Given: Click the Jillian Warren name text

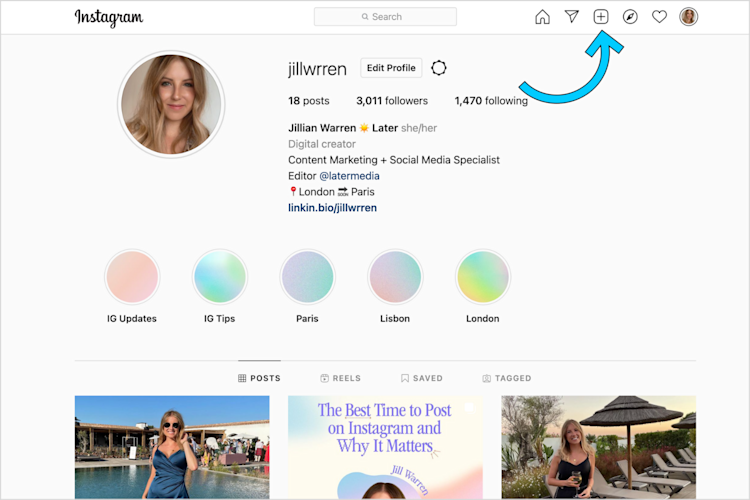Looking at the screenshot, I should click(322, 128).
